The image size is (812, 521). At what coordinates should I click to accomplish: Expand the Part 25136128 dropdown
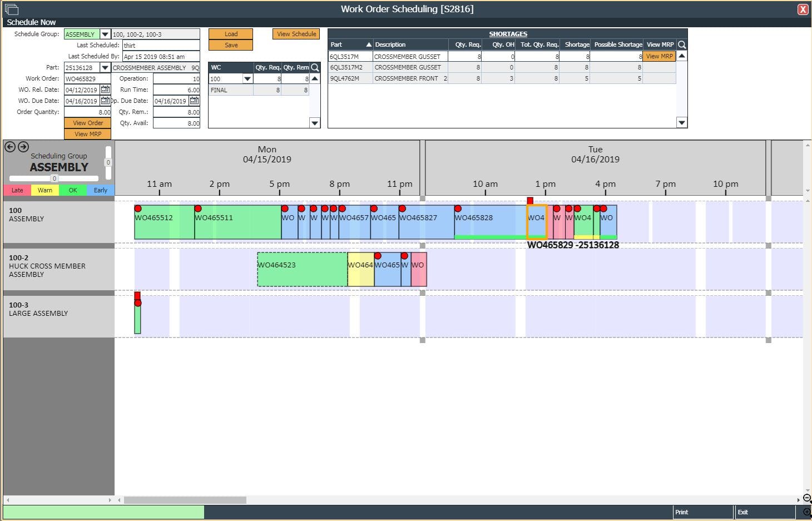(105, 67)
